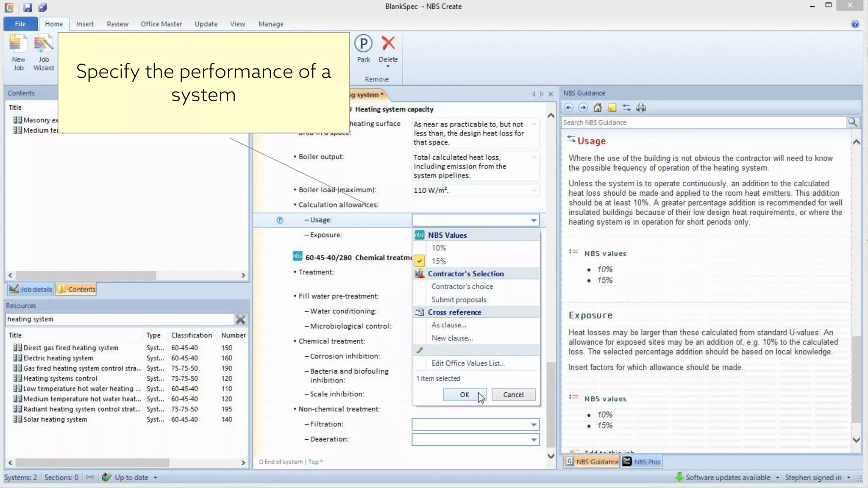This screenshot has width=868, height=488.
Task: Click the sync arrows icon in guidance toolbar
Action: pyautogui.click(x=626, y=108)
